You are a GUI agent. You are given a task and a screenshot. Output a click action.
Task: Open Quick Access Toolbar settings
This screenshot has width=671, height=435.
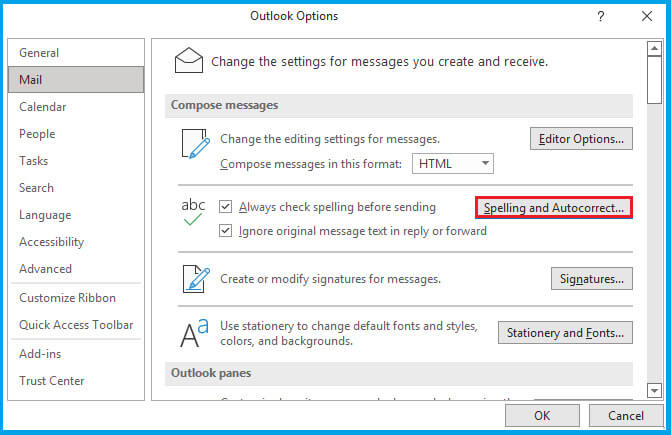(76, 325)
